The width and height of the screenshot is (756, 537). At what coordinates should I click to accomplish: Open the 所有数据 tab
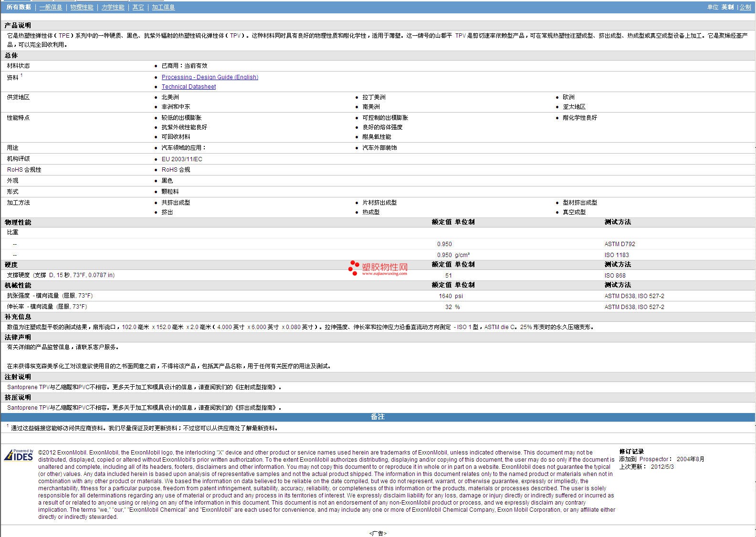pyautogui.click(x=19, y=7)
